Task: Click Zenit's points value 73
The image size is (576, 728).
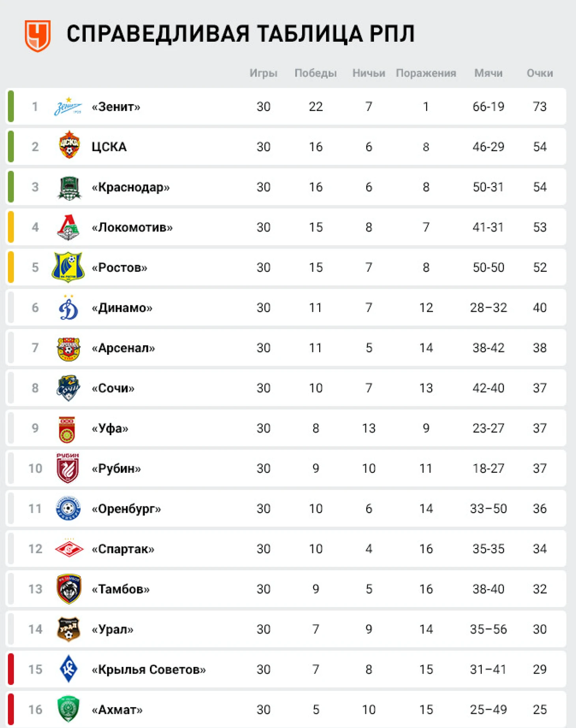Action: [x=540, y=107]
